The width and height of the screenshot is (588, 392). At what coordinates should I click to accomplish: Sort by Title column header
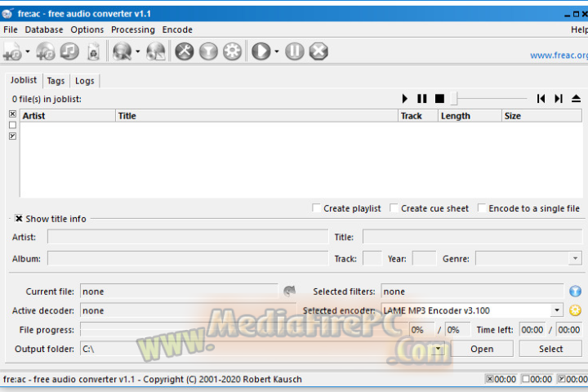(x=256, y=116)
